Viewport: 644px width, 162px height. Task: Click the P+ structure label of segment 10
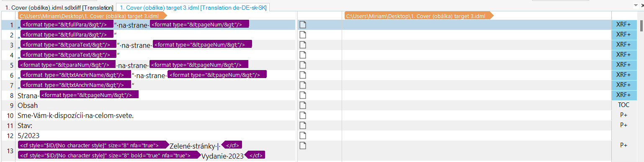[623, 115]
